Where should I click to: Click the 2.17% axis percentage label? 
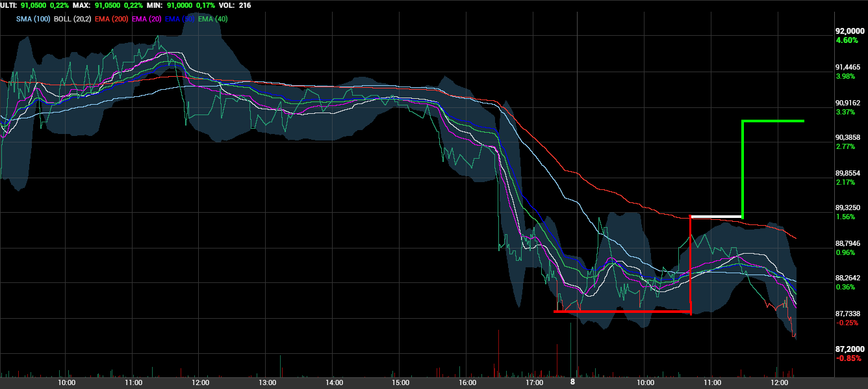click(x=846, y=182)
